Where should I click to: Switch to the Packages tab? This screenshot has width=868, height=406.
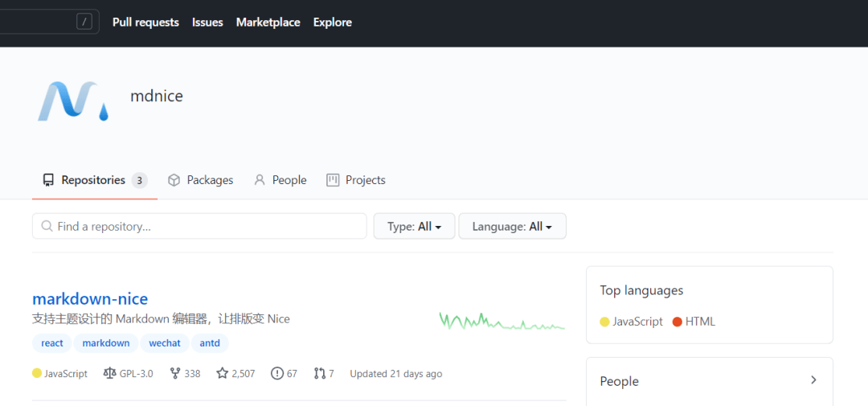click(x=200, y=180)
